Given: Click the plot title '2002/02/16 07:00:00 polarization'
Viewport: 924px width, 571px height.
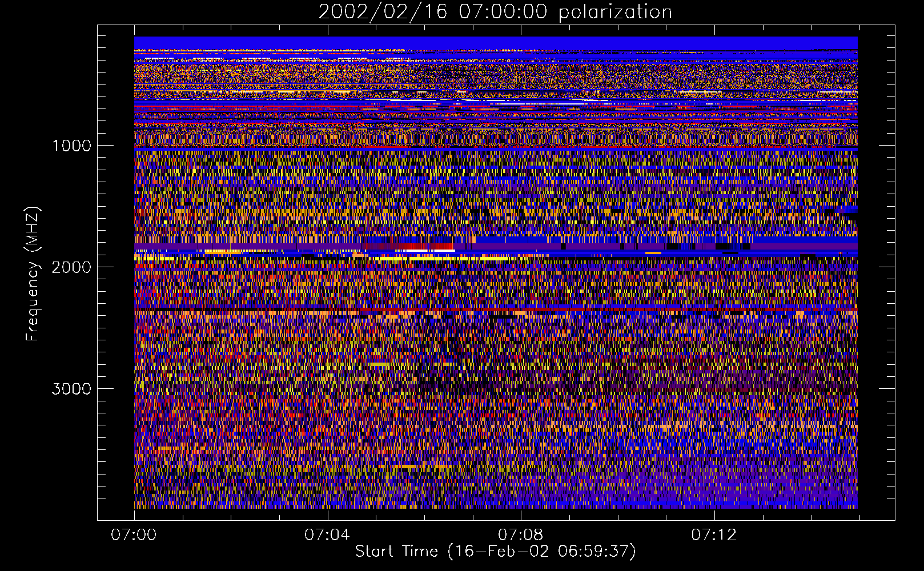Looking at the screenshot, I should (495, 12).
